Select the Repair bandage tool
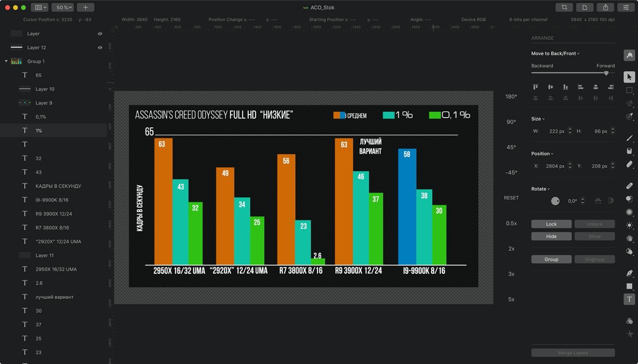Viewport: 638px width, 364px height. point(629,186)
